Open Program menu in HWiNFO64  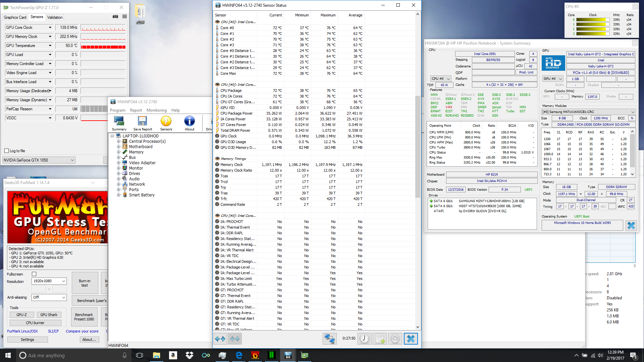coord(118,110)
